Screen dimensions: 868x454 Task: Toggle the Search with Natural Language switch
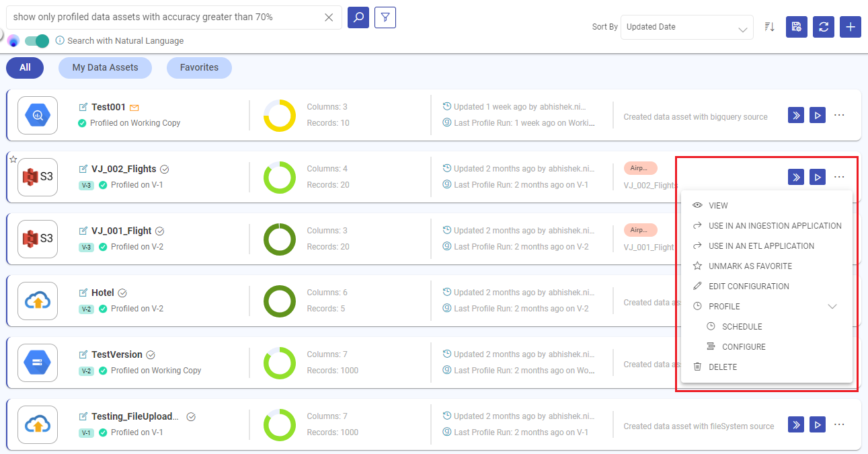pyautogui.click(x=37, y=41)
